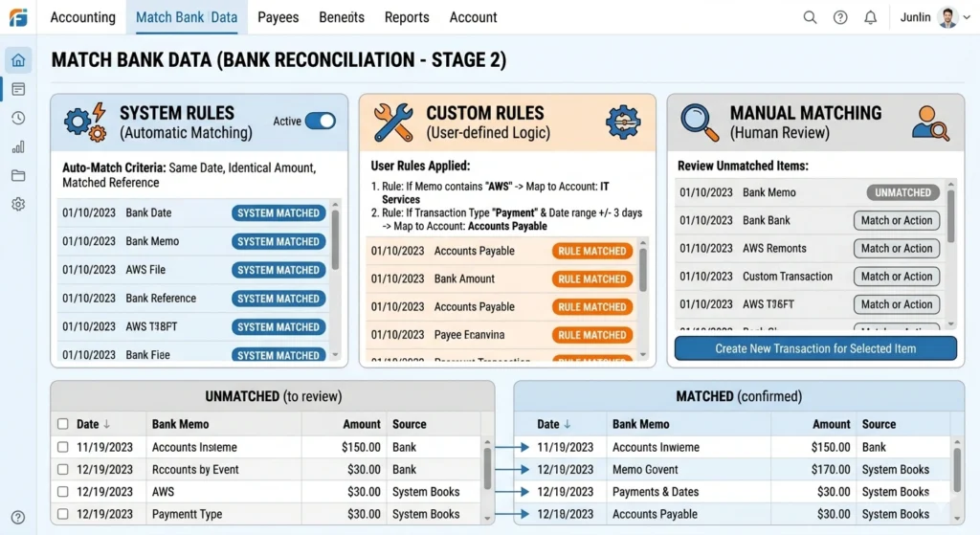Image resolution: width=980 pixels, height=535 pixels.
Task: Click Match or Action for AWS Remonts
Action: [x=896, y=249]
